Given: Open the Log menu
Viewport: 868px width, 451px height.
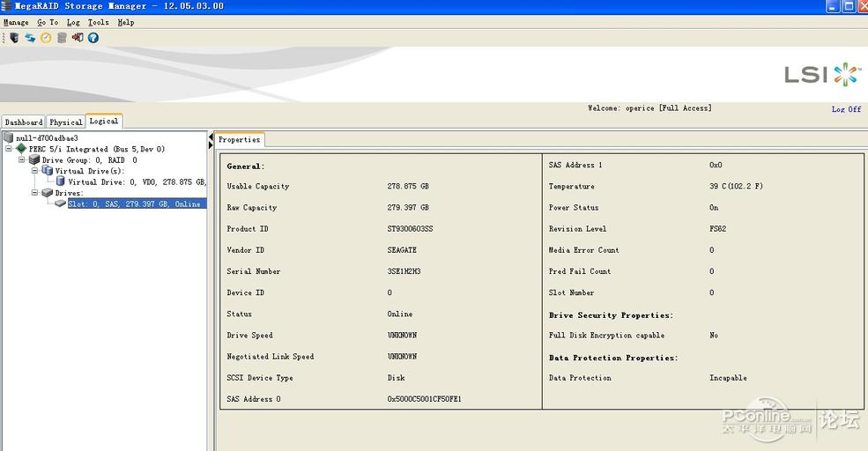Looking at the screenshot, I should click(x=73, y=22).
